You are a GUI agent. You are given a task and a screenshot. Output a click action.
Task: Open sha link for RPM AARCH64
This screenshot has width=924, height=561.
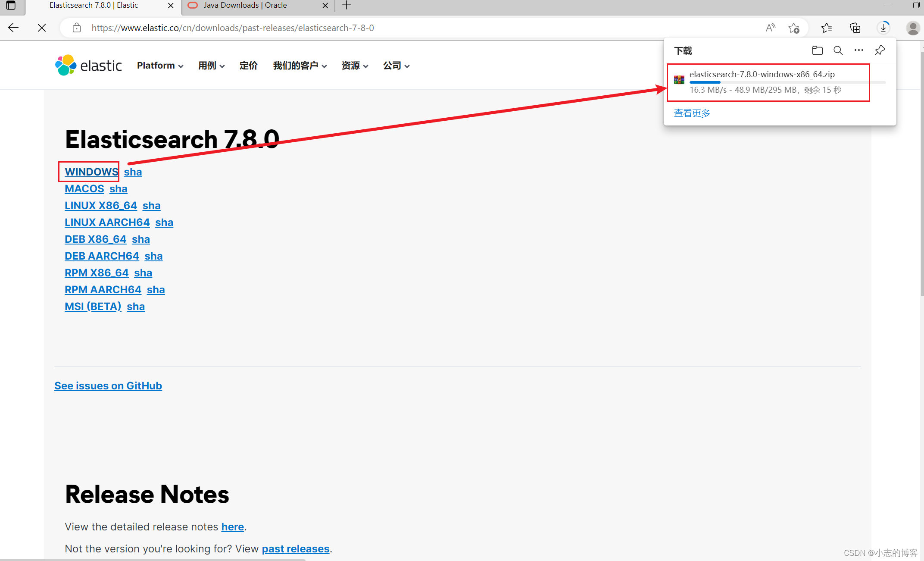tap(156, 289)
